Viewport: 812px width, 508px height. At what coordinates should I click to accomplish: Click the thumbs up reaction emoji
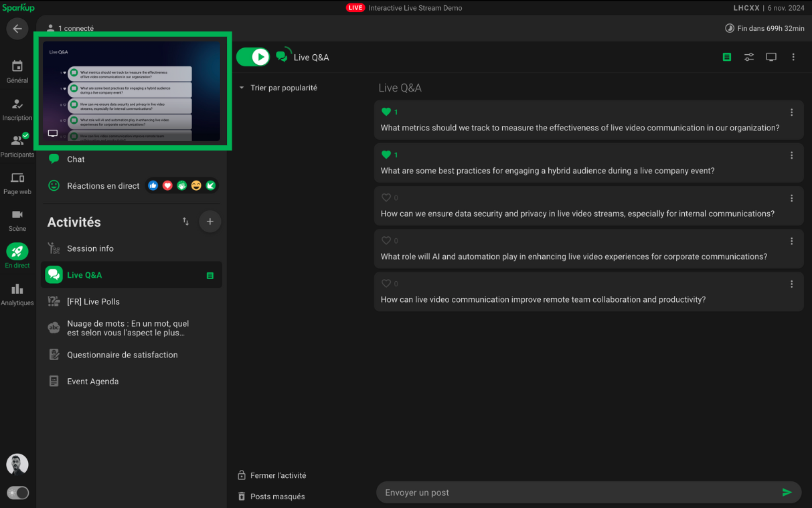tap(153, 186)
